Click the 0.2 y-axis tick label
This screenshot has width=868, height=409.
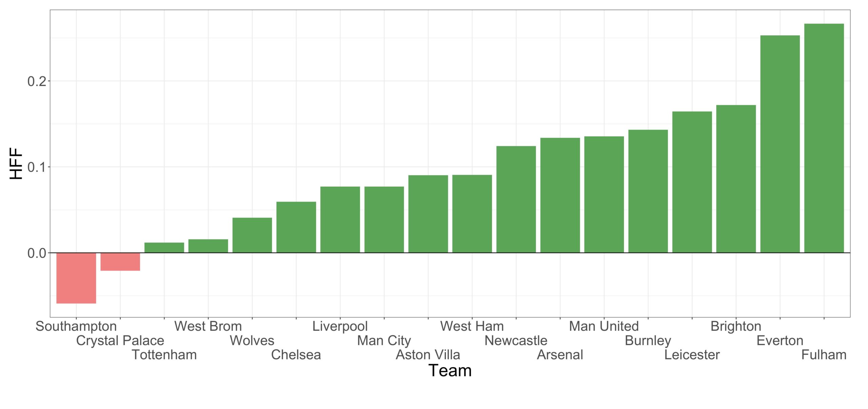pyautogui.click(x=37, y=81)
